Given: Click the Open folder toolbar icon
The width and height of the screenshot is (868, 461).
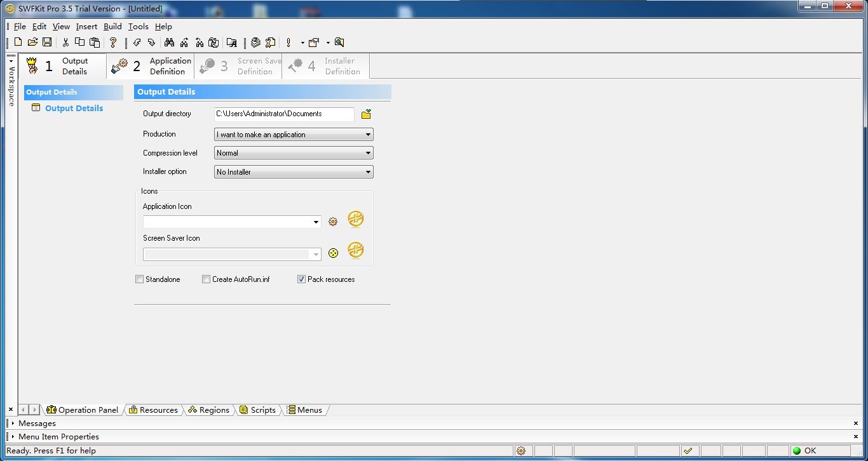Looking at the screenshot, I should point(32,43).
